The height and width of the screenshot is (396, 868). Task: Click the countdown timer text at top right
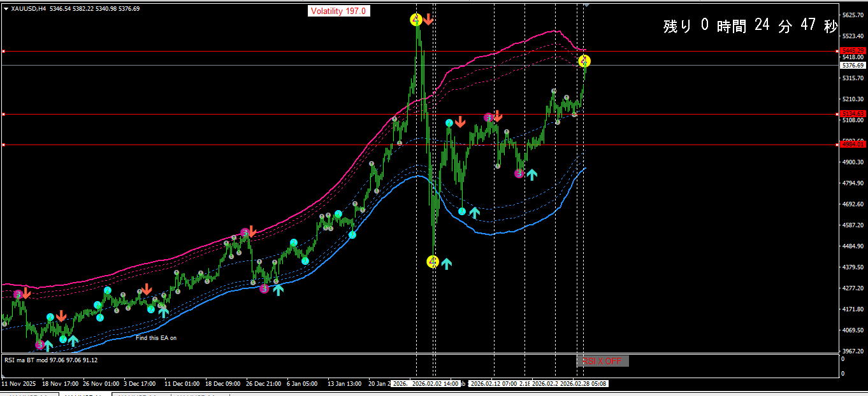click(749, 26)
